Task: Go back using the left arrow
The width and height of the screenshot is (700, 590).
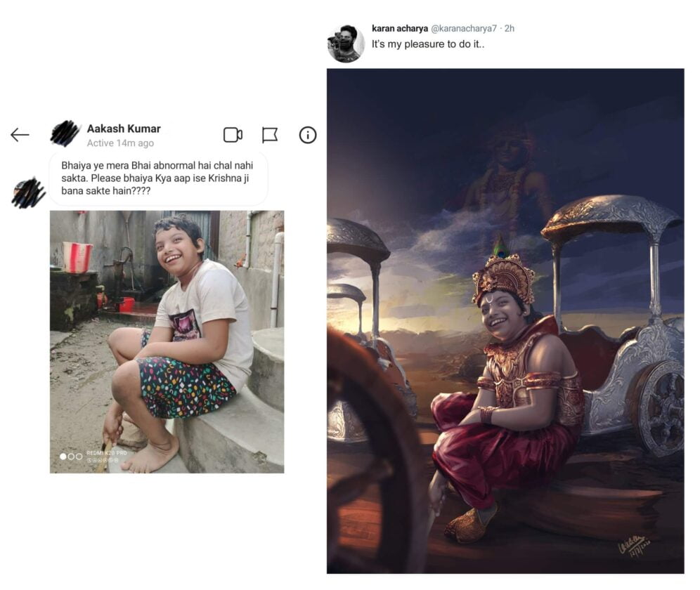Action: 20,135
